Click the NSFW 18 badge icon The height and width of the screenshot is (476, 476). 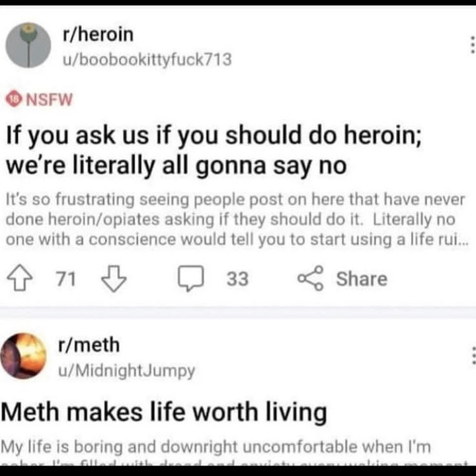tap(13, 100)
